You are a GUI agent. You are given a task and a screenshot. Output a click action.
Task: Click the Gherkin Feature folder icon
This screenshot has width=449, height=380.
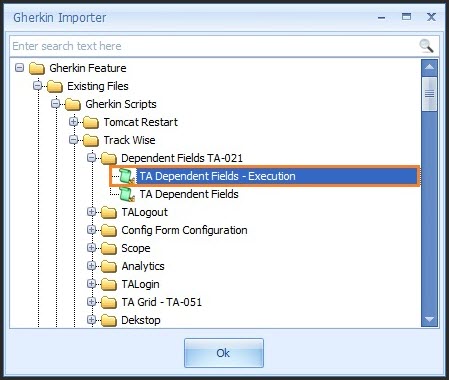coord(37,68)
